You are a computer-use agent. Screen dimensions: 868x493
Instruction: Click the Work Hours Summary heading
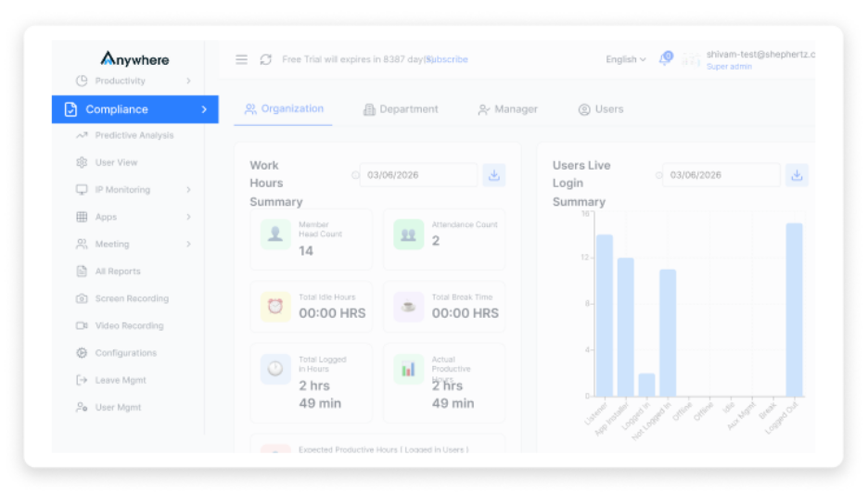[x=276, y=183]
